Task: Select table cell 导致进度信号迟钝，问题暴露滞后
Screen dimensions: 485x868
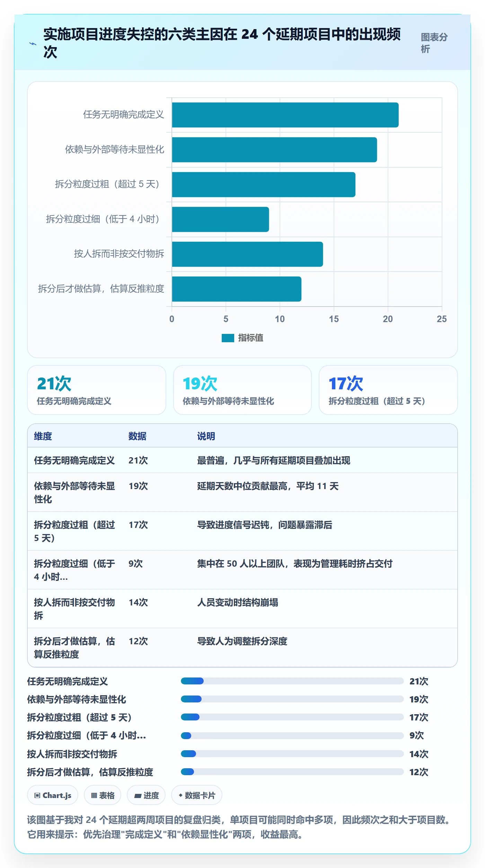Action: tap(265, 525)
